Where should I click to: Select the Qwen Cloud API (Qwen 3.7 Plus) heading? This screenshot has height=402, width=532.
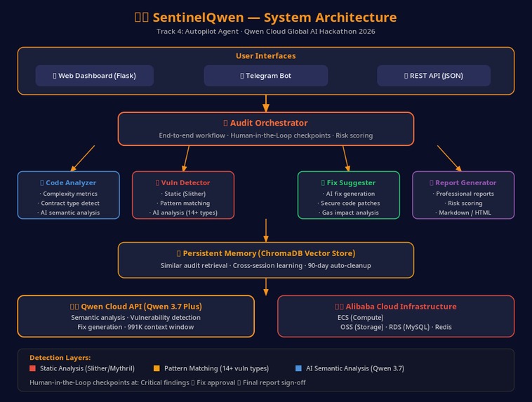136,307
